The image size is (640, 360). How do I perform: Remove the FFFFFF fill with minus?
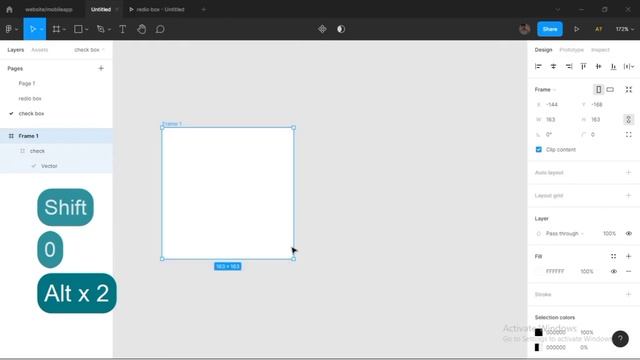click(x=629, y=271)
